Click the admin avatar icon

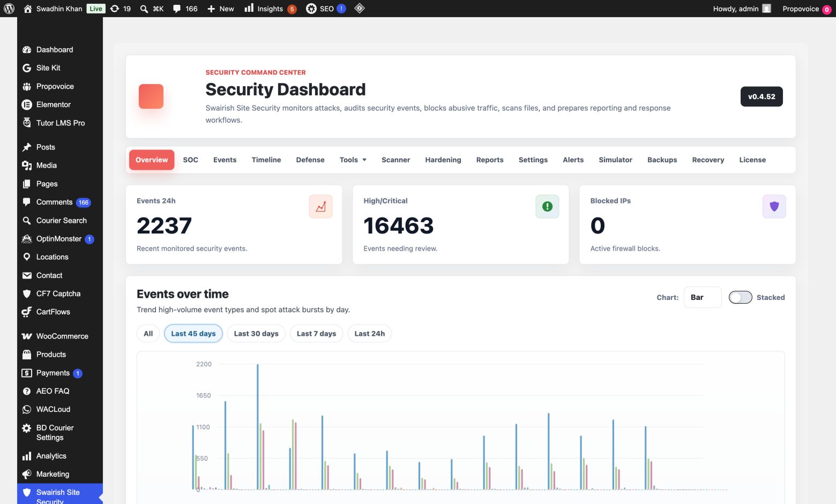click(766, 9)
